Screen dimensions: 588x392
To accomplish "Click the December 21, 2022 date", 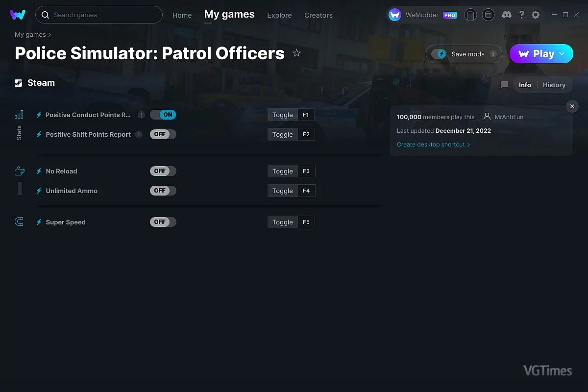I will pos(463,131).
